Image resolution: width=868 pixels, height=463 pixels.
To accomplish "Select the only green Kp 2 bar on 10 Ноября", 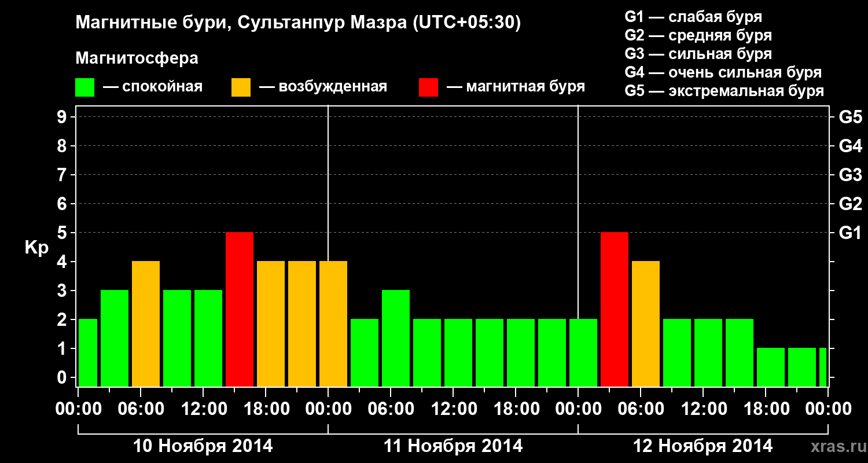I will pyautogui.click(x=88, y=352).
